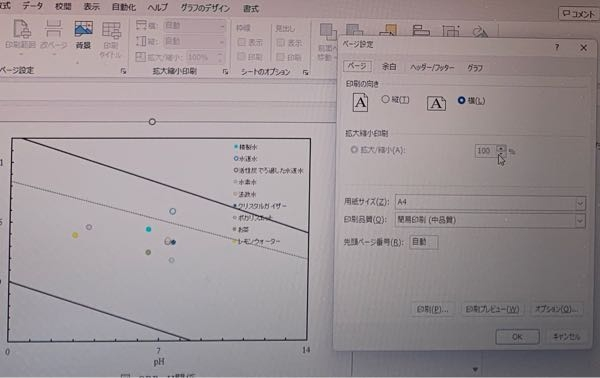Viewport: 600px width, 378px height.
Task: Close the ページ設定 dialog with X
Action: 583,48
